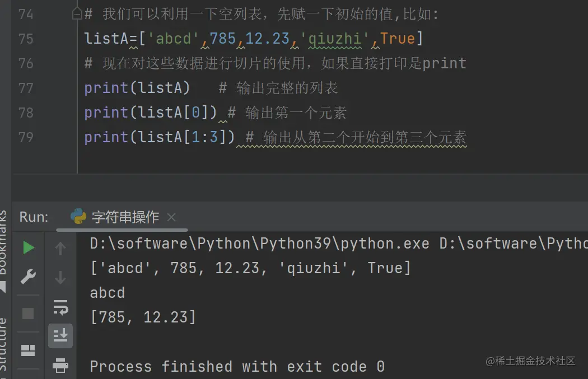This screenshot has height=379, width=588.
Task: Open the Bookmarks side panel
Action: [x=3, y=246]
